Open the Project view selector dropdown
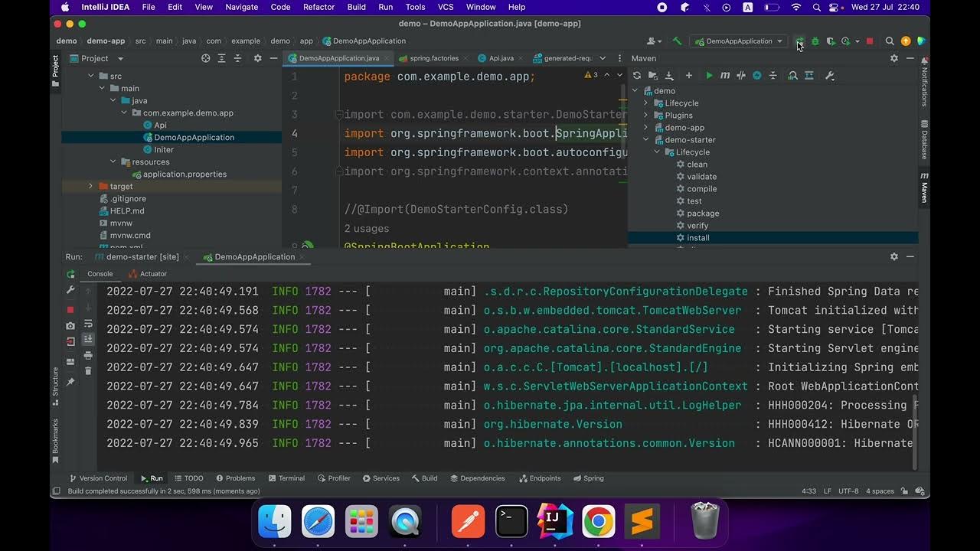This screenshot has height=551, width=980. pos(97,58)
